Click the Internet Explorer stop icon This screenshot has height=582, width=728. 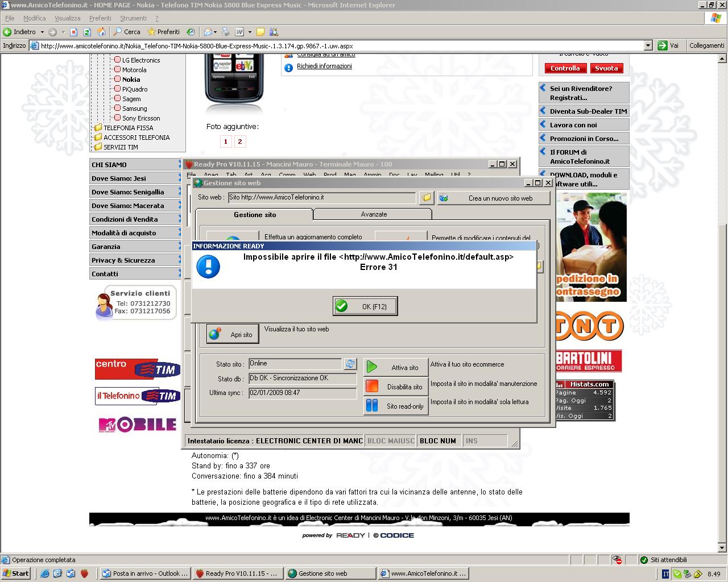click(73, 32)
